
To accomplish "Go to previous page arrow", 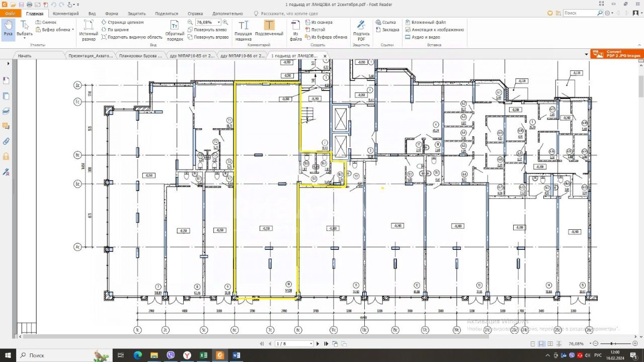I will pyautogui.click(x=270, y=344).
